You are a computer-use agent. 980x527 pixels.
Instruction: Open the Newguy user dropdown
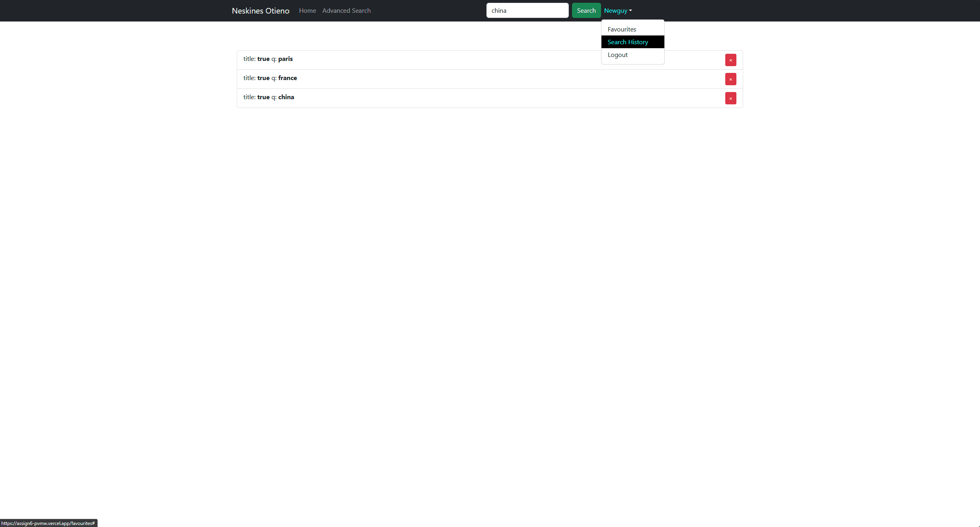pos(617,10)
